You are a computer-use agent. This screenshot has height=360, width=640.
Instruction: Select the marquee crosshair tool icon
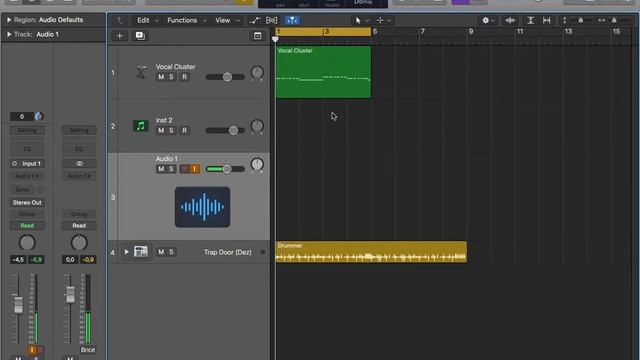[380, 20]
